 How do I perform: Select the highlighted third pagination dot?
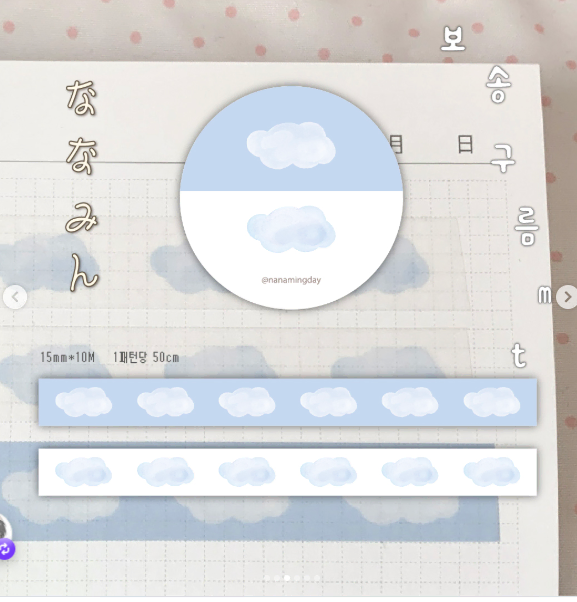[287, 578]
